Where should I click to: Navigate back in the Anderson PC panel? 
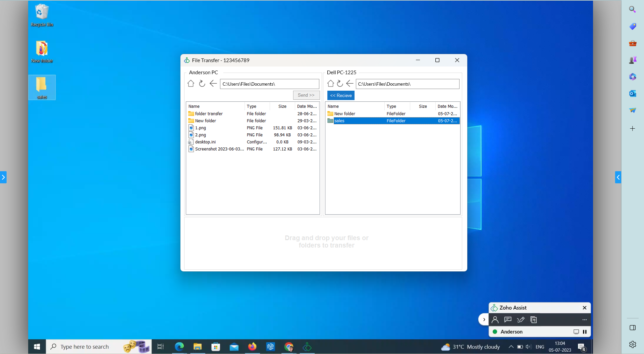213,84
